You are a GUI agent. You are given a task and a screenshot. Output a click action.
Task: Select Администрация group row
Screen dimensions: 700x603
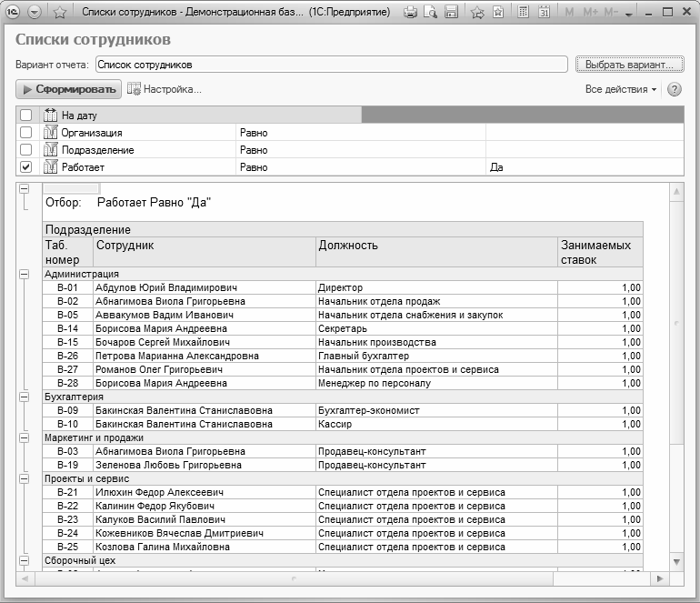point(343,274)
